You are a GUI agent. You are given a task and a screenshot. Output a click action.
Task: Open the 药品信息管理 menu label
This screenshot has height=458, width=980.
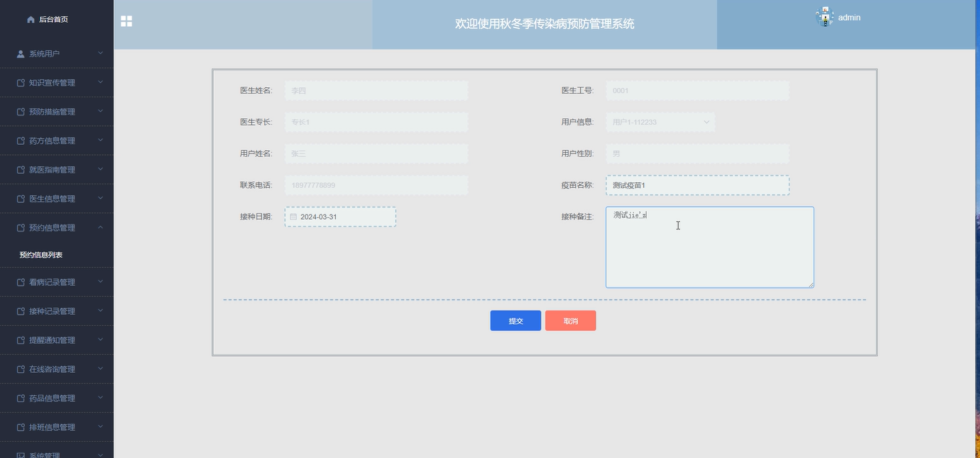(52, 398)
